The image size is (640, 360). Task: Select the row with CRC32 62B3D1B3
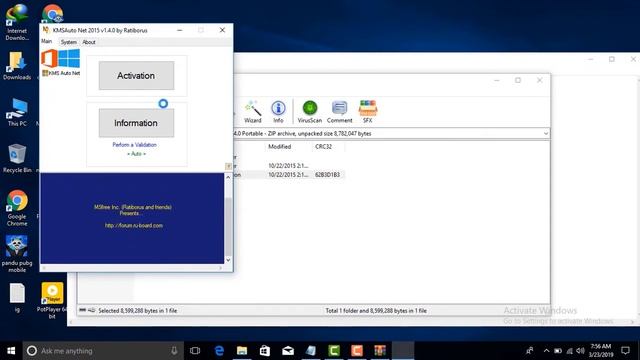(x=289, y=175)
